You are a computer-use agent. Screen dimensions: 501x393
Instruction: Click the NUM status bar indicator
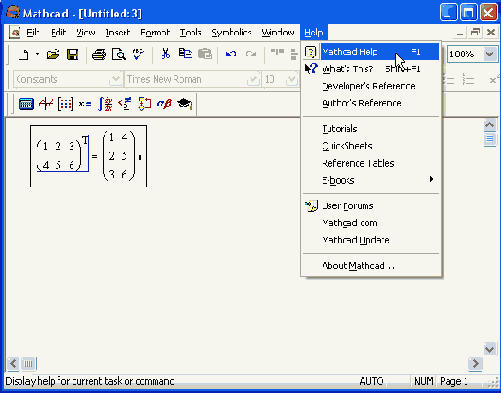[x=424, y=381]
